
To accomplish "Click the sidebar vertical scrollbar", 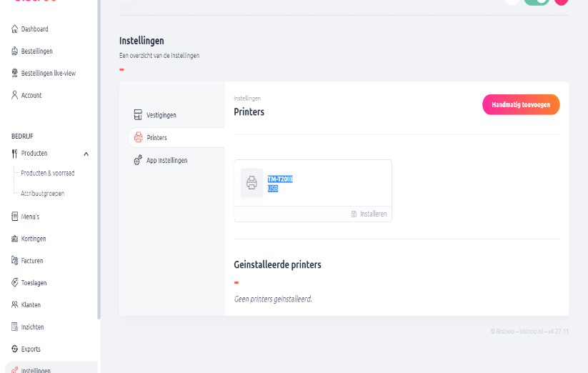I will pyautogui.click(x=99, y=179).
